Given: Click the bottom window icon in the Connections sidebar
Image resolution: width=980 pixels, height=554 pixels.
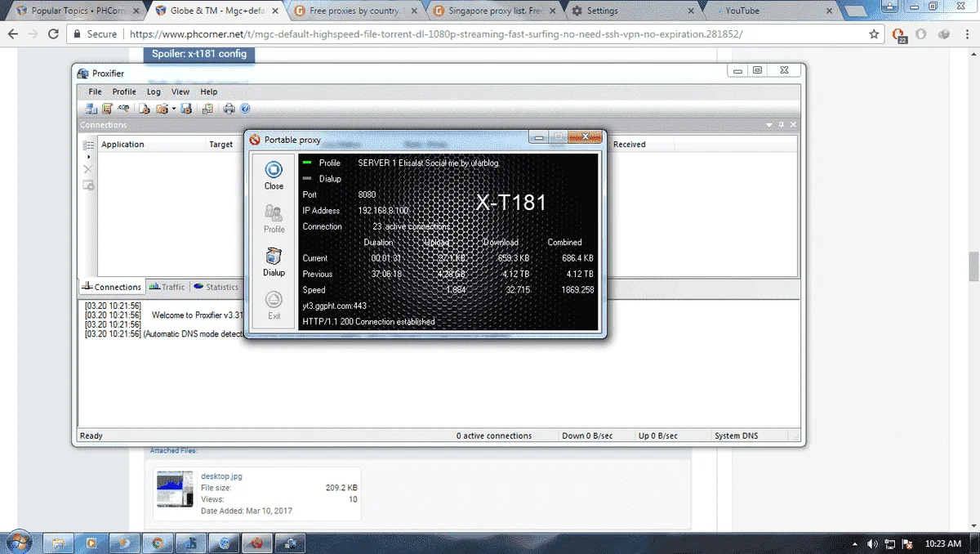Looking at the screenshot, I should pyautogui.click(x=88, y=185).
